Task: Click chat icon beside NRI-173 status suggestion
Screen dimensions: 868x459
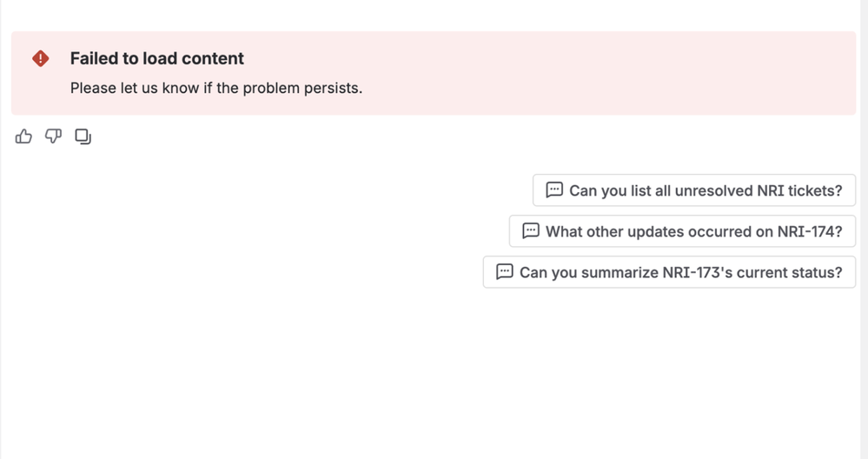Action: pos(505,272)
